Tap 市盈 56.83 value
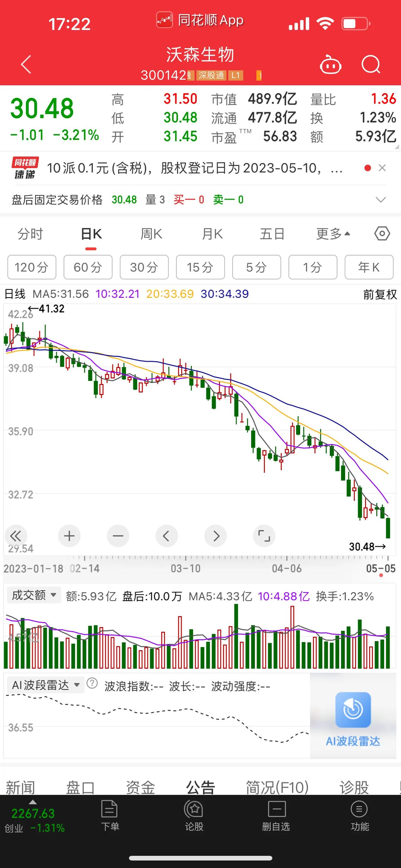This screenshot has height=868, width=401. 280,136
